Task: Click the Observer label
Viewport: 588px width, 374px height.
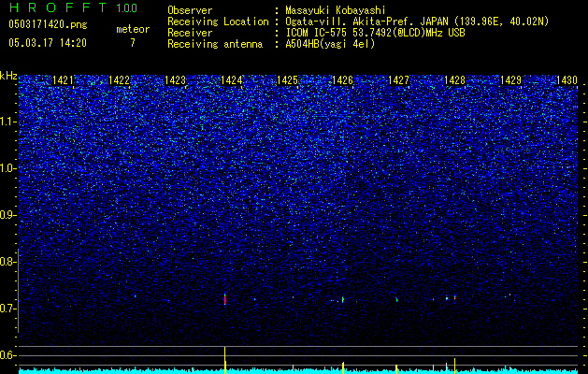Action: point(190,10)
